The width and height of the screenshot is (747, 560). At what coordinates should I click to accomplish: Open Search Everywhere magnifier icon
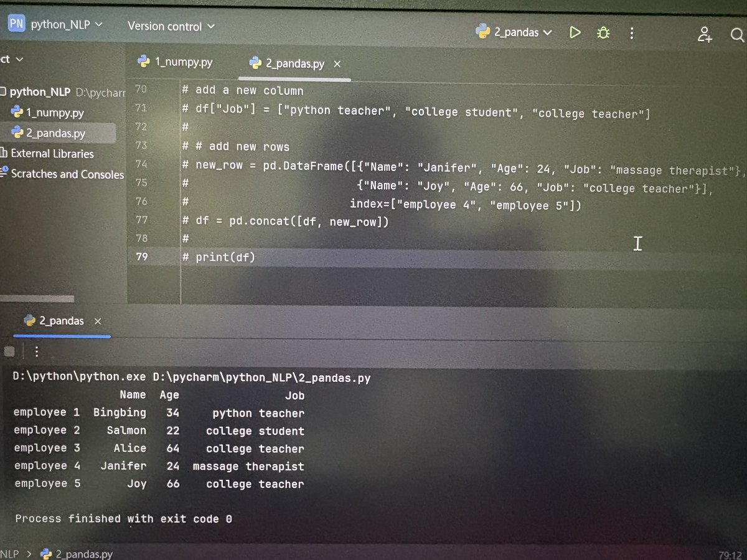point(738,35)
